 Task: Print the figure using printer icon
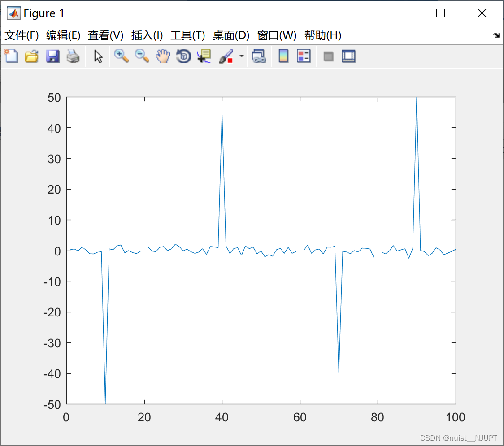coord(73,56)
